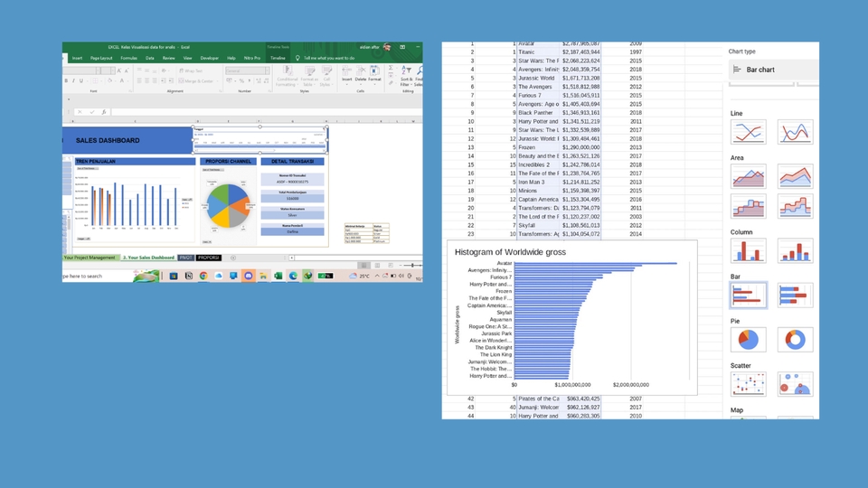Open the Page Layout ribbon tab
Image resolution: width=868 pixels, height=488 pixels.
pyautogui.click(x=101, y=58)
